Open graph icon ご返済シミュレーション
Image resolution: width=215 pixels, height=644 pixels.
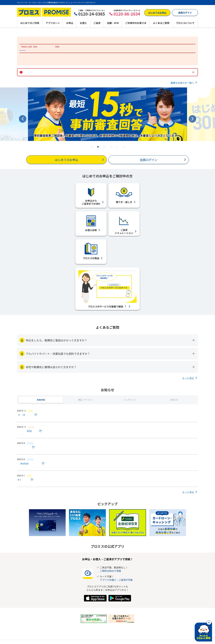pyautogui.click(x=124, y=224)
